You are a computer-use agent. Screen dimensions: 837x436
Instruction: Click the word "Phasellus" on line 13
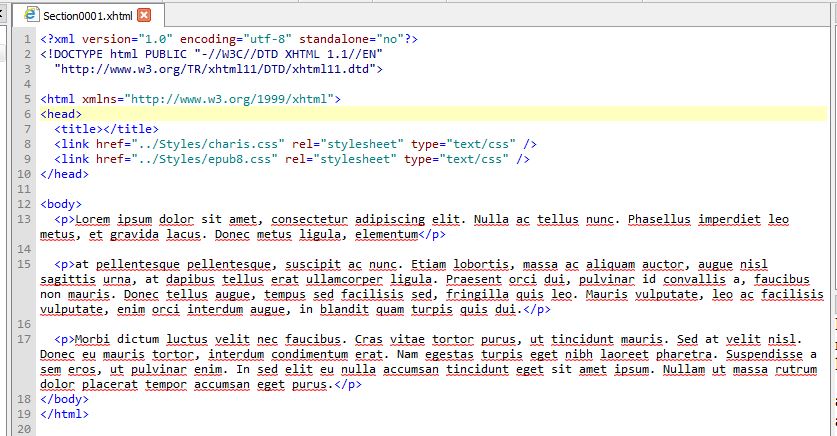pyautogui.click(x=659, y=219)
